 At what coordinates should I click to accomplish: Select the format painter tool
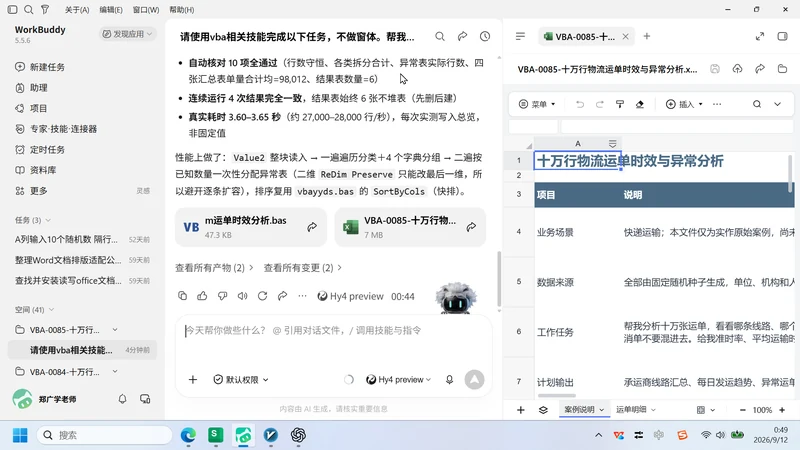[620, 104]
